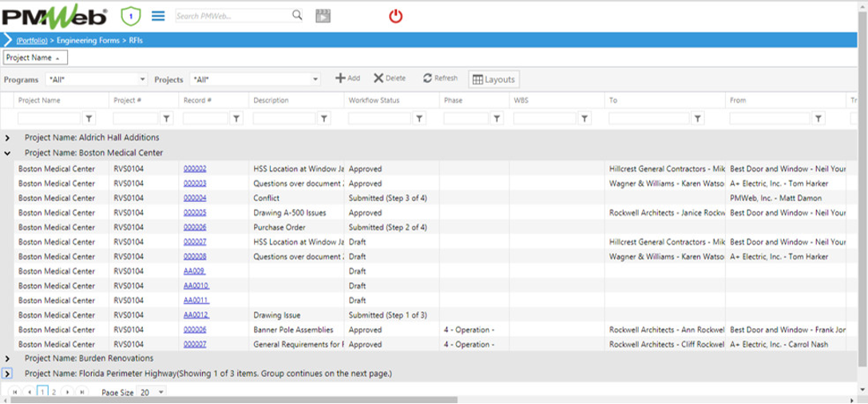Click the Portfolio breadcrumb link

point(32,41)
